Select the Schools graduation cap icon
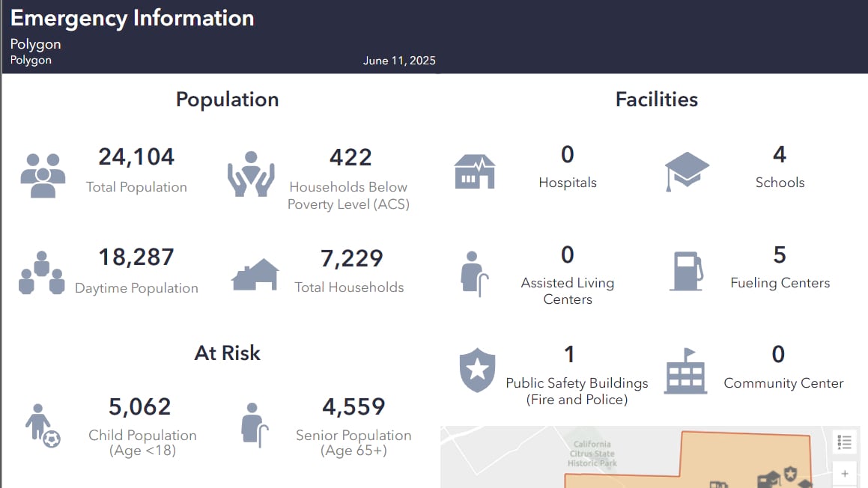 point(686,171)
